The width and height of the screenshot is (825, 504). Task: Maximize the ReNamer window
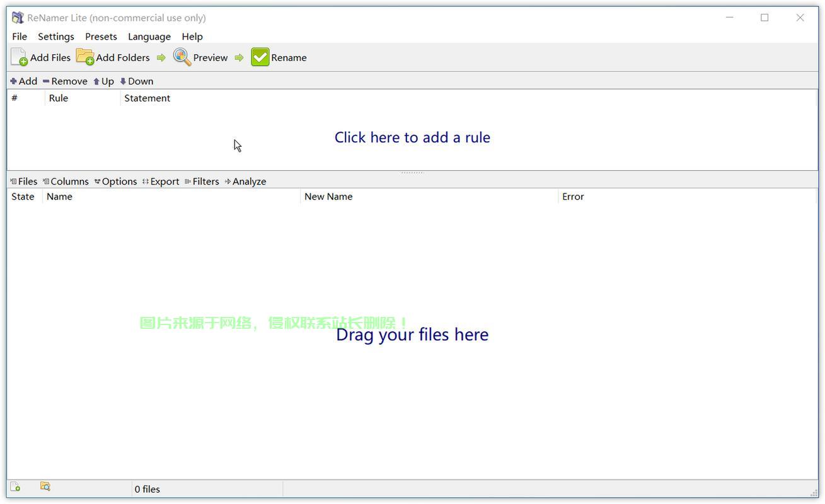click(x=764, y=18)
